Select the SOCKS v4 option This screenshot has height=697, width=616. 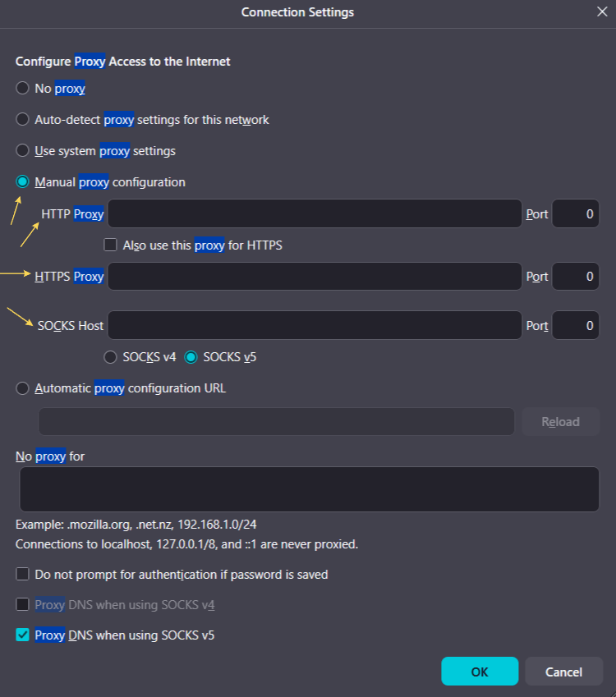pos(110,357)
